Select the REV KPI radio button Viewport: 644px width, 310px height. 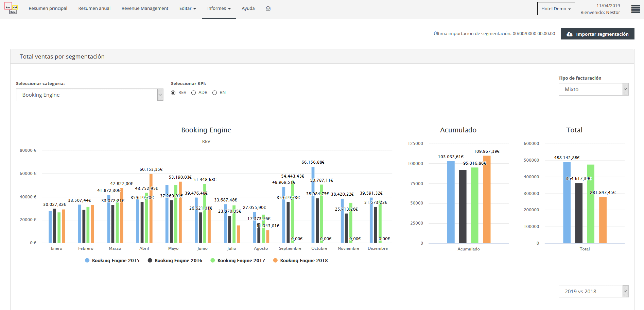173,93
